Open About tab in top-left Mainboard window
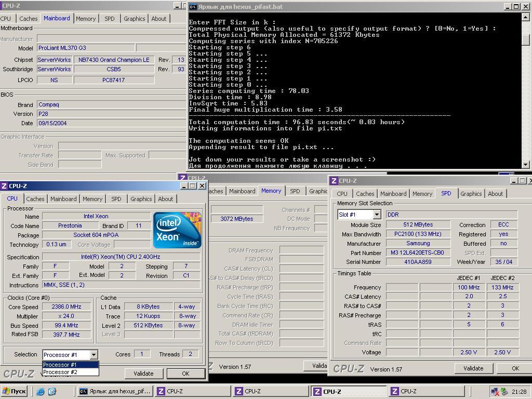Image resolution: width=532 pixels, height=399 pixels. point(159,19)
